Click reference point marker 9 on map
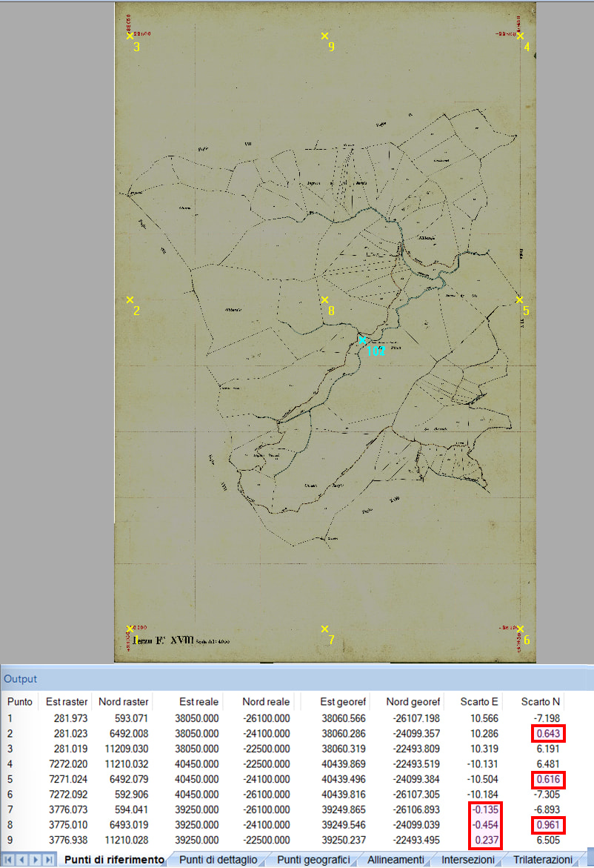594x868 pixels. coord(324,36)
